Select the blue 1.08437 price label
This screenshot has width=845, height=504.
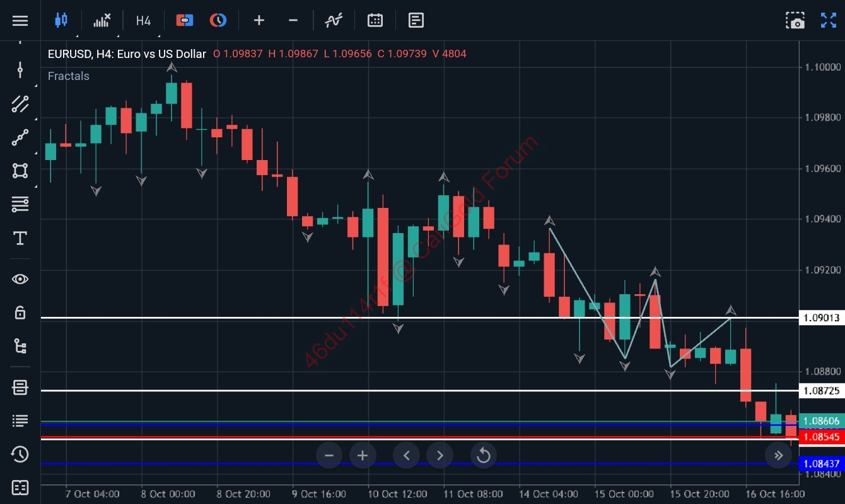(822, 464)
